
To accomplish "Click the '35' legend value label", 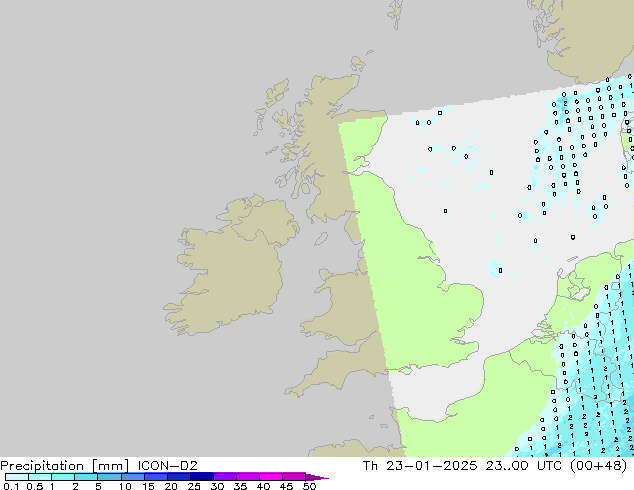I will 240,486.
